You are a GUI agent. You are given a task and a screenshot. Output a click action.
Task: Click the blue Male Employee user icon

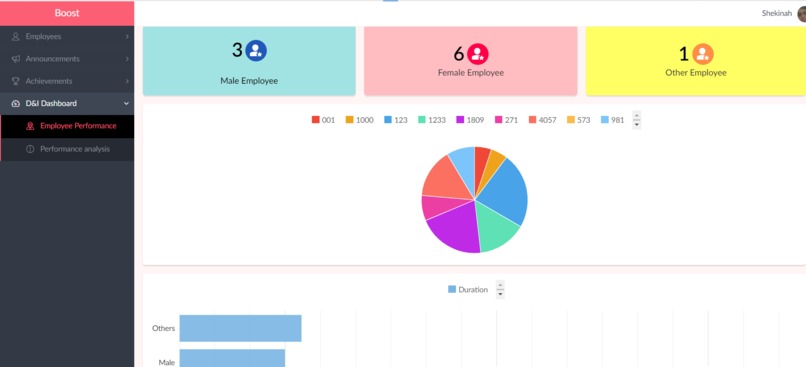click(256, 50)
